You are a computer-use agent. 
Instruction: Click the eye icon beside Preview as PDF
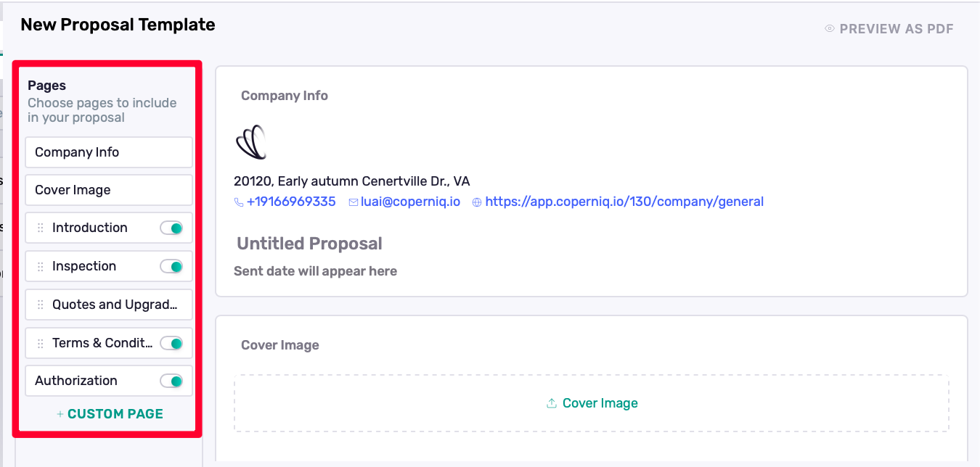[830, 29]
